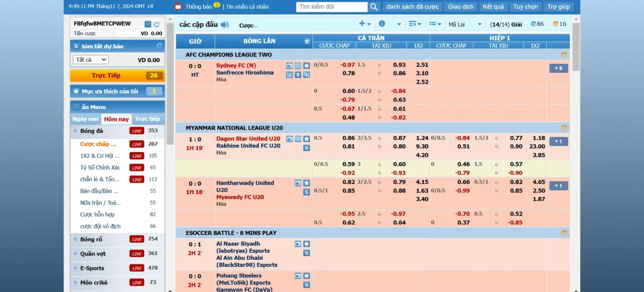Toggle the sound speaker icon
Image resolution: width=644 pixels, height=292 pixels.
point(224,25)
